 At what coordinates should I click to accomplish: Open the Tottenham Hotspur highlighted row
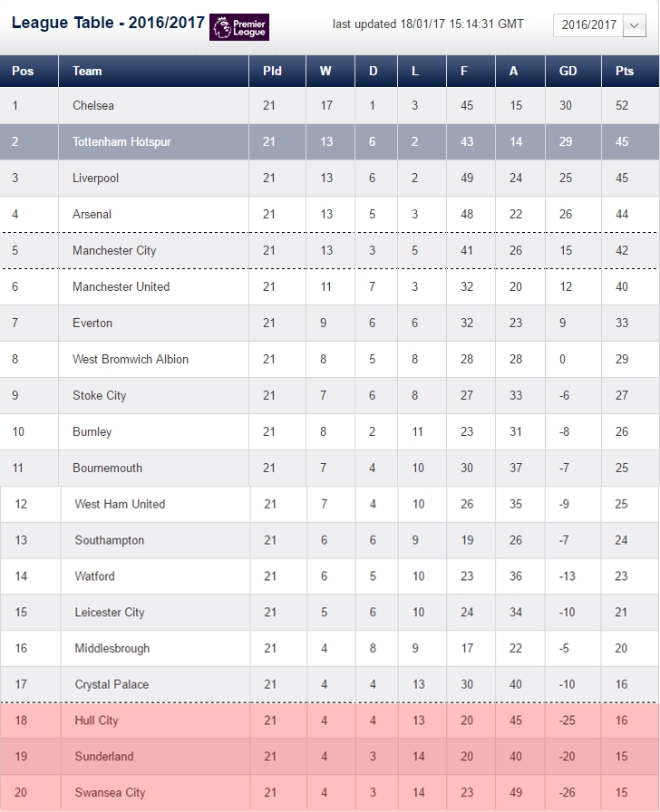point(329,142)
